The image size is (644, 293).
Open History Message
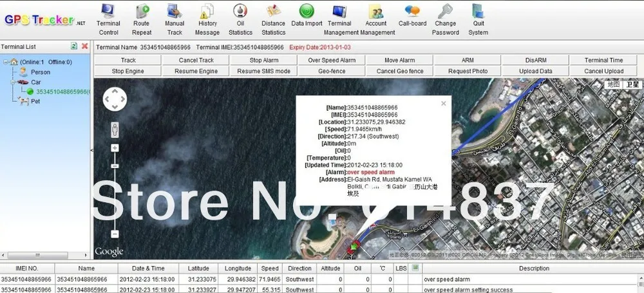pyautogui.click(x=207, y=19)
